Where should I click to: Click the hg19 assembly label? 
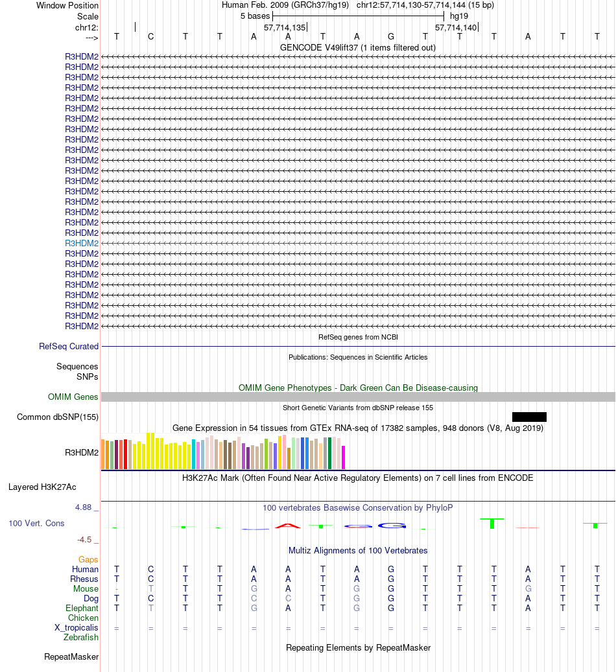pyautogui.click(x=459, y=16)
